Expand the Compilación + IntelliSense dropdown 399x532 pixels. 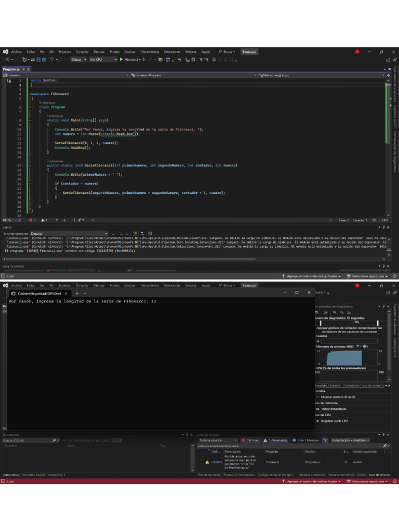[x=351, y=440]
